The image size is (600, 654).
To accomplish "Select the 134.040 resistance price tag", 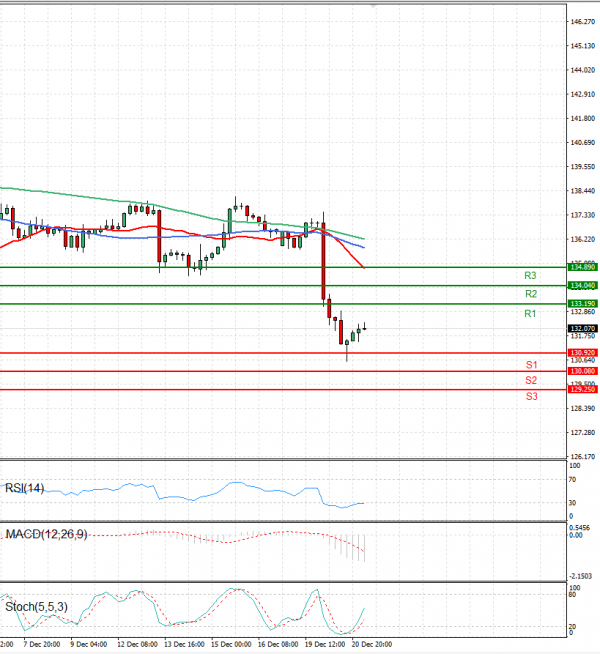I will coord(582,286).
